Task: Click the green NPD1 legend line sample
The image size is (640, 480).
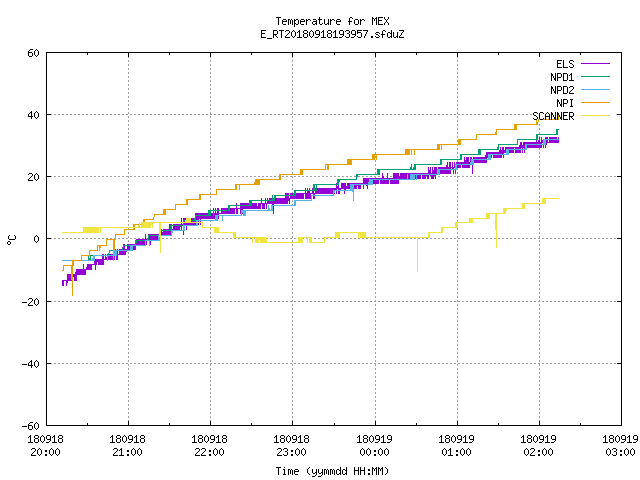Action: tap(595, 77)
